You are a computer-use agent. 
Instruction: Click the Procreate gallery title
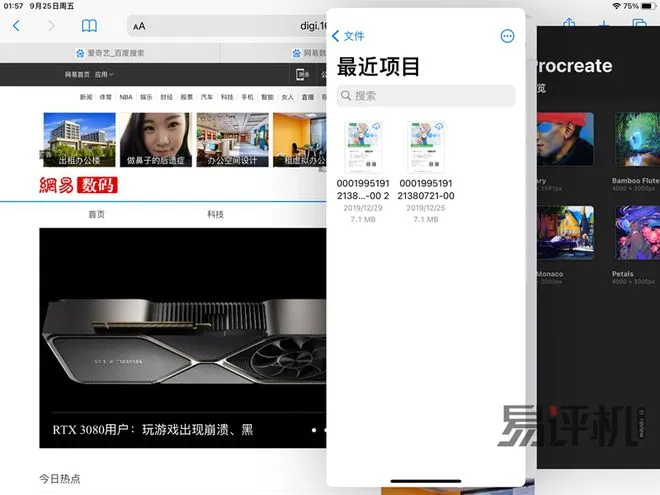click(x=575, y=66)
